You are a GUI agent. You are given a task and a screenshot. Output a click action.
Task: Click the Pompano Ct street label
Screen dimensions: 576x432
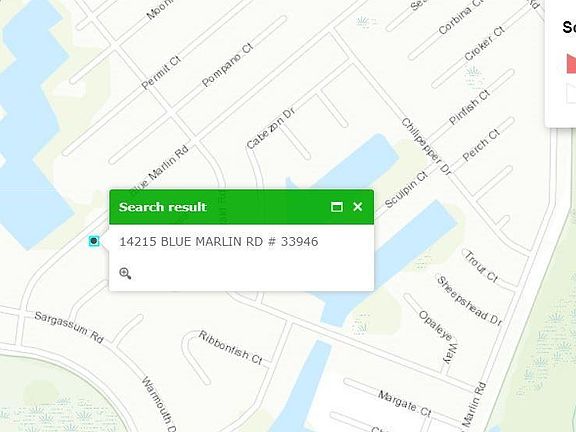[x=227, y=65]
